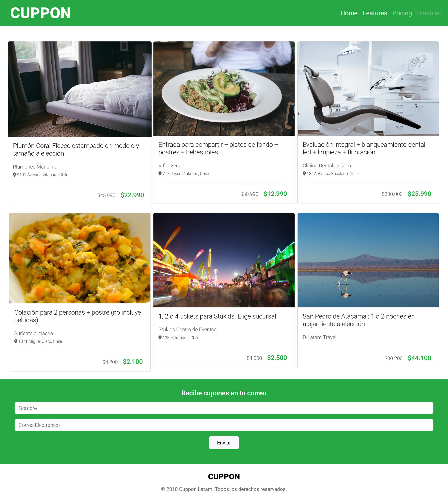The height and width of the screenshot is (497, 448).
Task: Open the amusement fair Stukids photo
Action: click(224, 260)
